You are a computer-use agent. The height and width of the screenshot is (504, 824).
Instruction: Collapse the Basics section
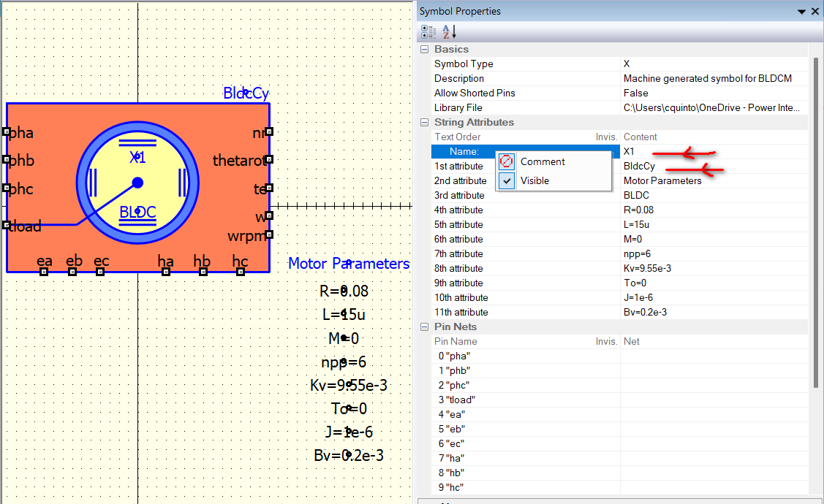click(425, 49)
